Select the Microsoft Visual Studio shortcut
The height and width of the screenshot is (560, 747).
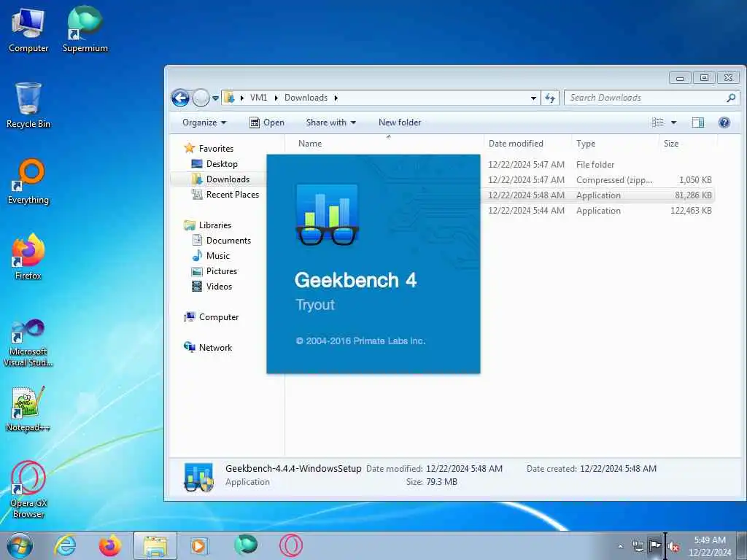click(28, 343)
